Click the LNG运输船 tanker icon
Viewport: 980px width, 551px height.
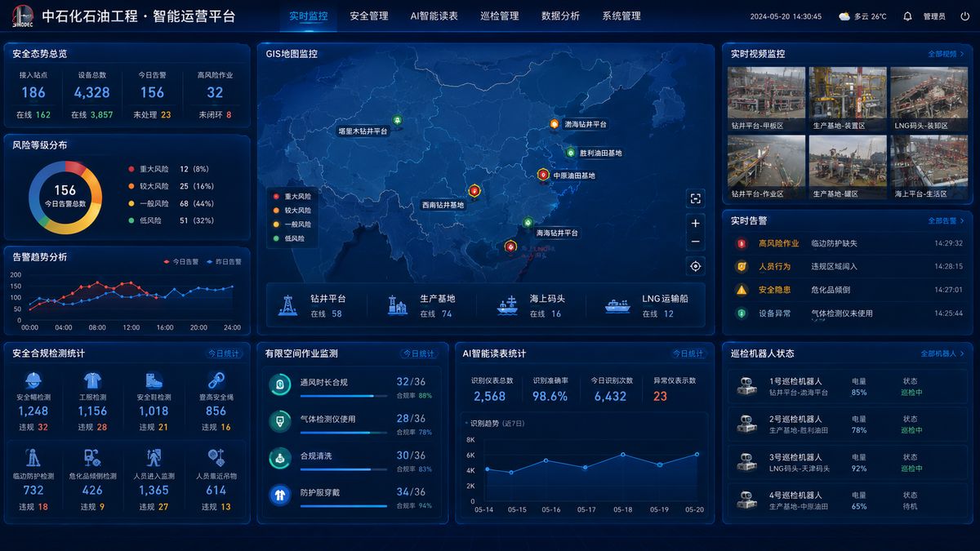click(x=617, y=306)
